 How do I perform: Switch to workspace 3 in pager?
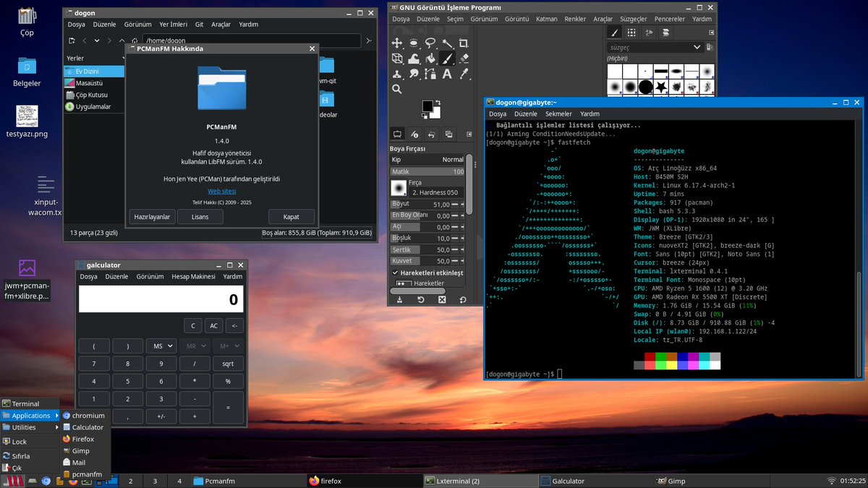[x=154, y=481]
